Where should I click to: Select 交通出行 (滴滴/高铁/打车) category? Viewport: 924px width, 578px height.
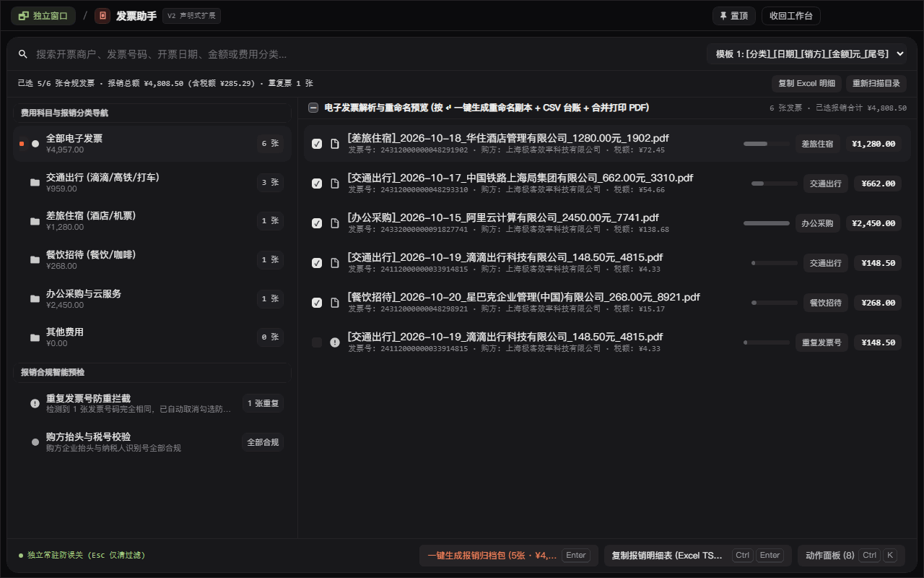point(152,183)
